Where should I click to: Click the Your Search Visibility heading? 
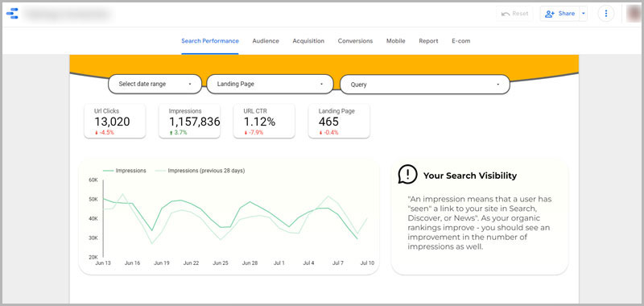pos(470,176)
